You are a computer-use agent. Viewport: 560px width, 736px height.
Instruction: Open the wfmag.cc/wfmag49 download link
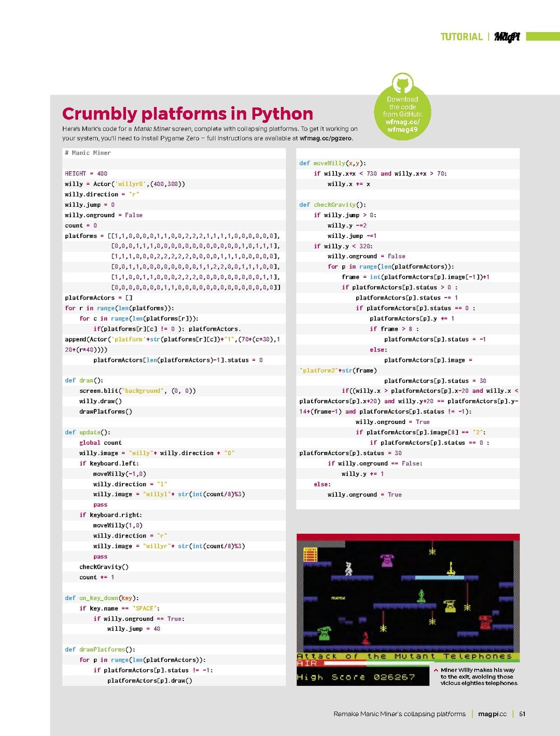[402, 126]
